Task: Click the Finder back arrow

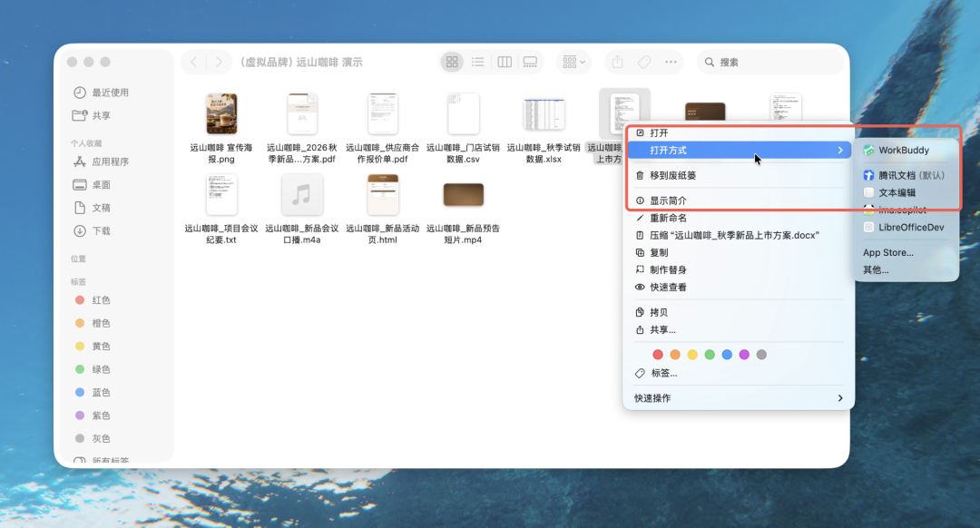Action: click(x=194, y=62)
